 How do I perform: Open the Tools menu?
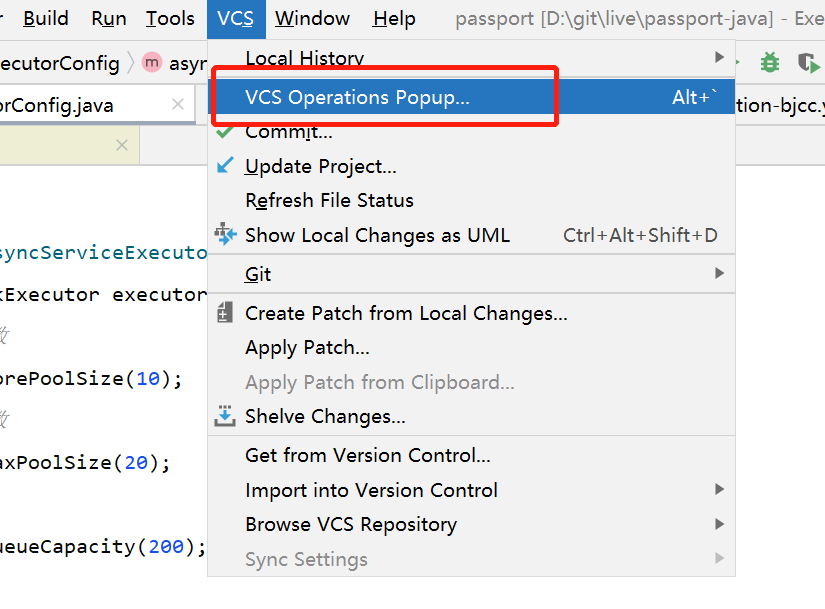click(170, 18)
